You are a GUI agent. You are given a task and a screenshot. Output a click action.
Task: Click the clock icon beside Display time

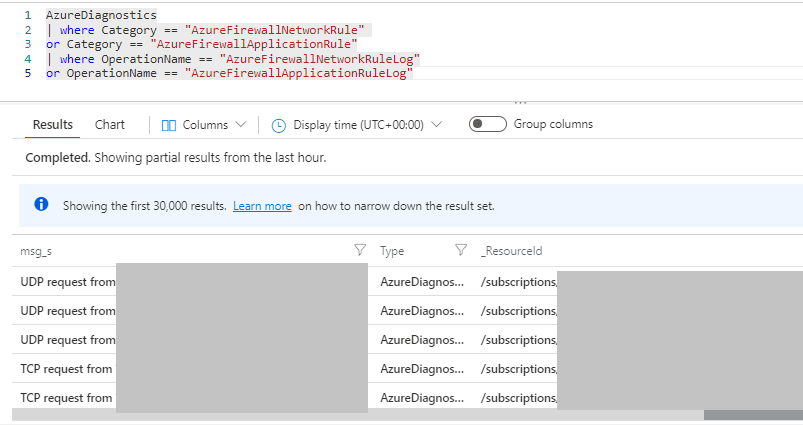tap(279, 125)
